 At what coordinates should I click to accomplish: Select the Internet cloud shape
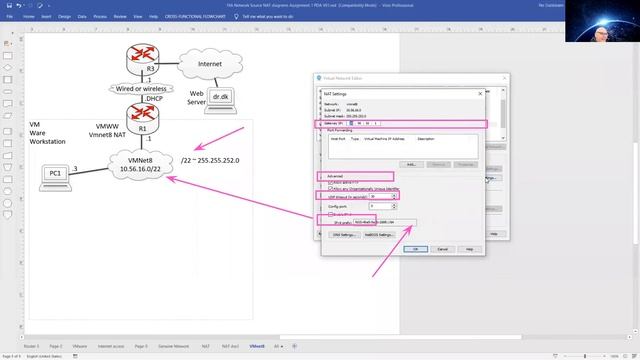[210, 64]
